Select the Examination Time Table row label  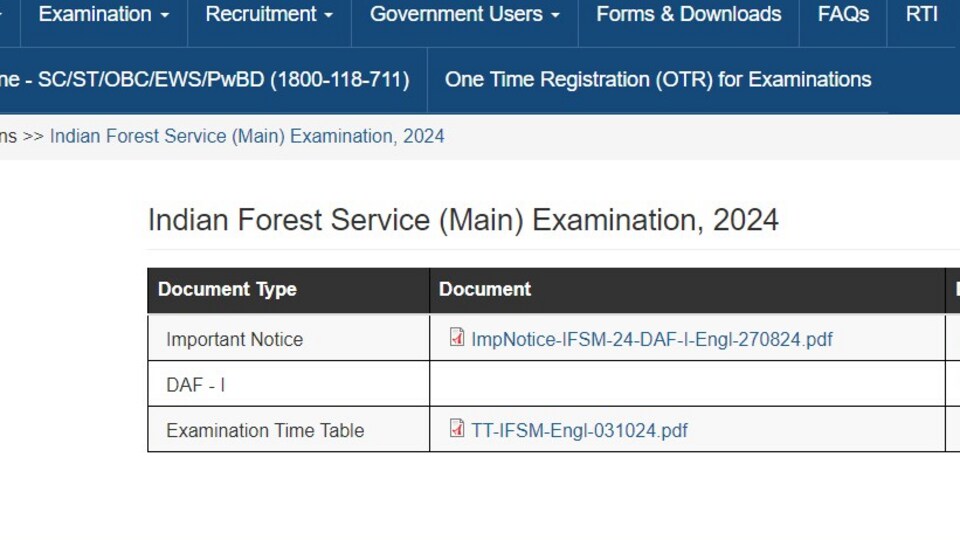[x=265, y=430]
